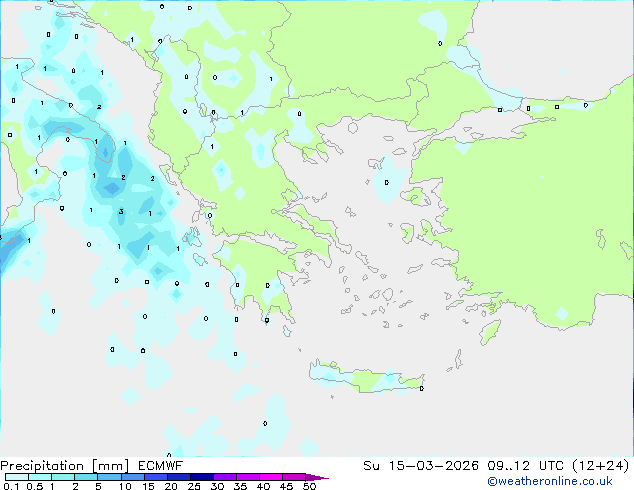The width and height of the screenshot is (634, 490).
Task: Click the 25–30 mm dark blue swatch
Action: [x=201, y=477]
